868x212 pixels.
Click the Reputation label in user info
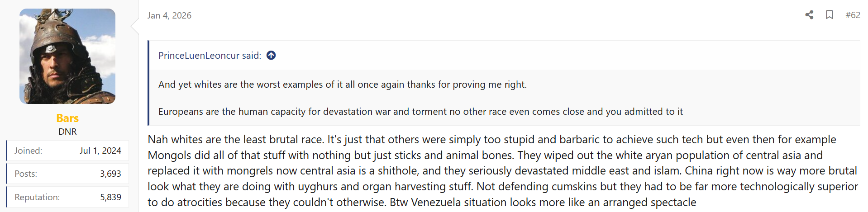tap(37, 197)
